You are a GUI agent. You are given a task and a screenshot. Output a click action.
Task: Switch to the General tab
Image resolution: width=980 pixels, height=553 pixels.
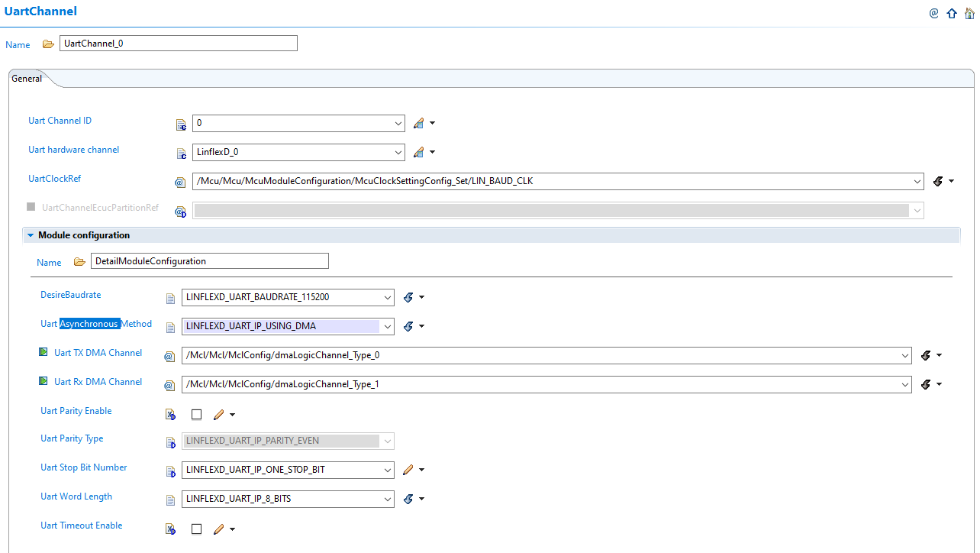tap(26, 78)
